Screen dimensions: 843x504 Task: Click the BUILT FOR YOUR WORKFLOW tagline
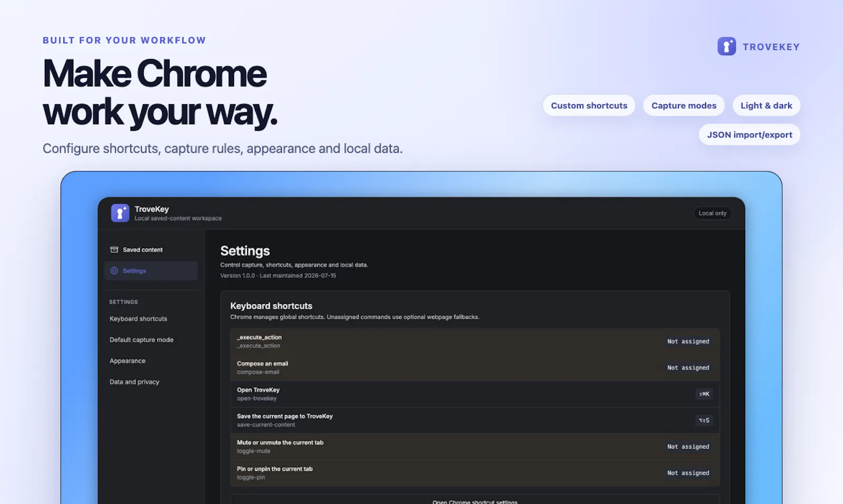(124, 41)
